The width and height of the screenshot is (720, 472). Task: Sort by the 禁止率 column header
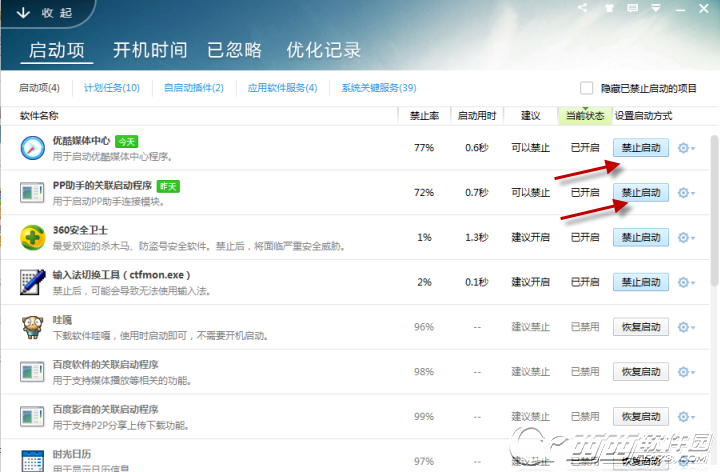point(424,116)
